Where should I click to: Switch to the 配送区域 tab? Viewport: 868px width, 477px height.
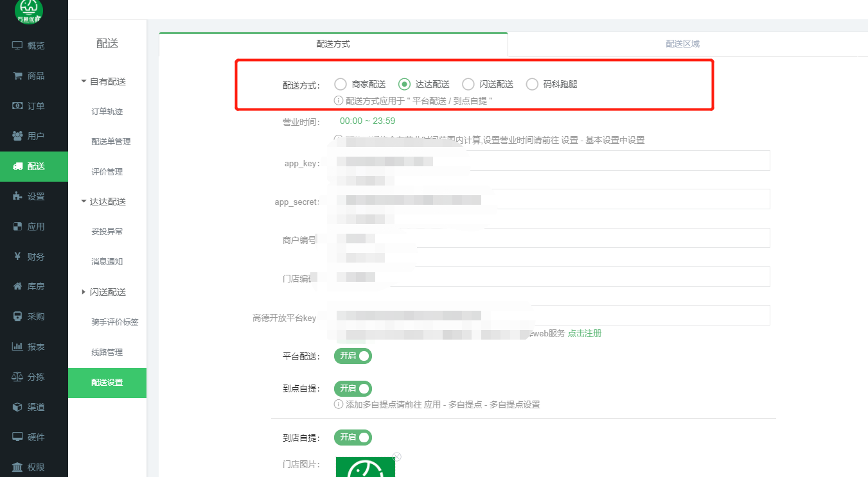coord(682,44)
